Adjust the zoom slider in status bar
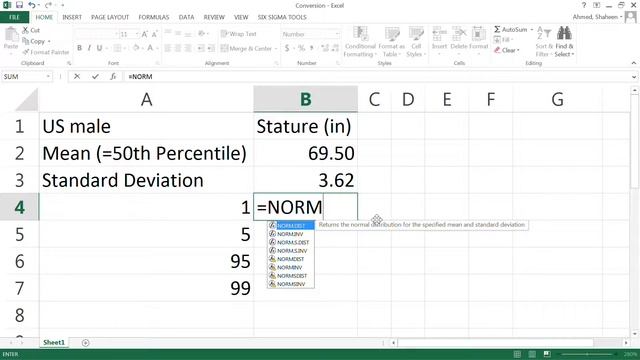640x360 pixels. click(x=587, y=354)
